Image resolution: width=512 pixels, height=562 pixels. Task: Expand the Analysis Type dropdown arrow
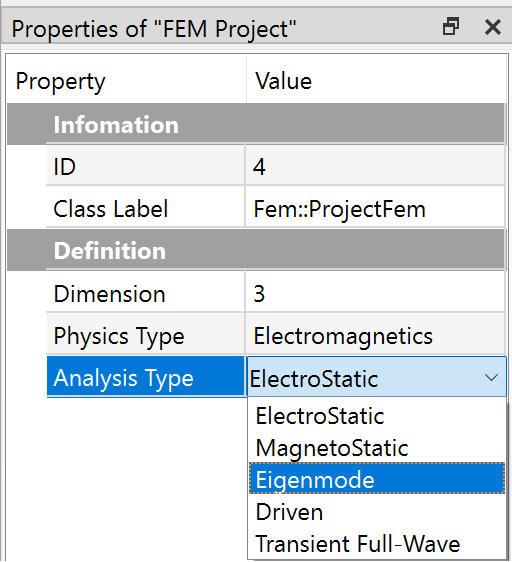pos(491,377)
